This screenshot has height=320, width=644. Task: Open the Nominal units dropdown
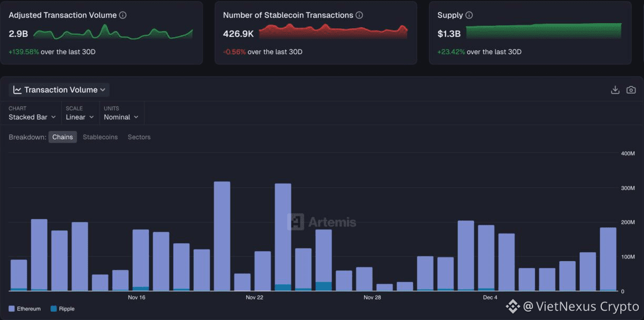click(x=121, y=117)
